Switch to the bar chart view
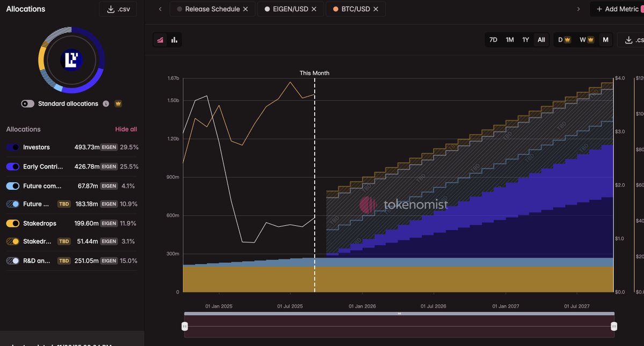 [x=175, y=40]
